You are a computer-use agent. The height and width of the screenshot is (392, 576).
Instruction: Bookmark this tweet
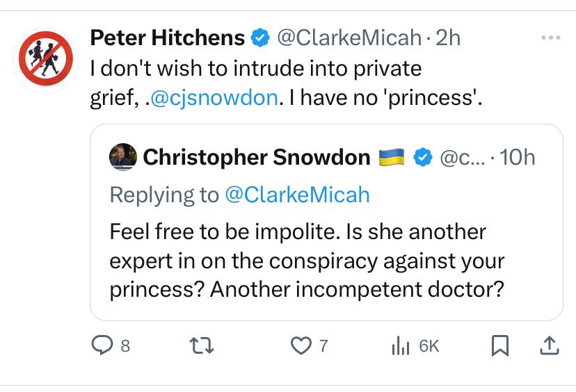tap(500, 345)
